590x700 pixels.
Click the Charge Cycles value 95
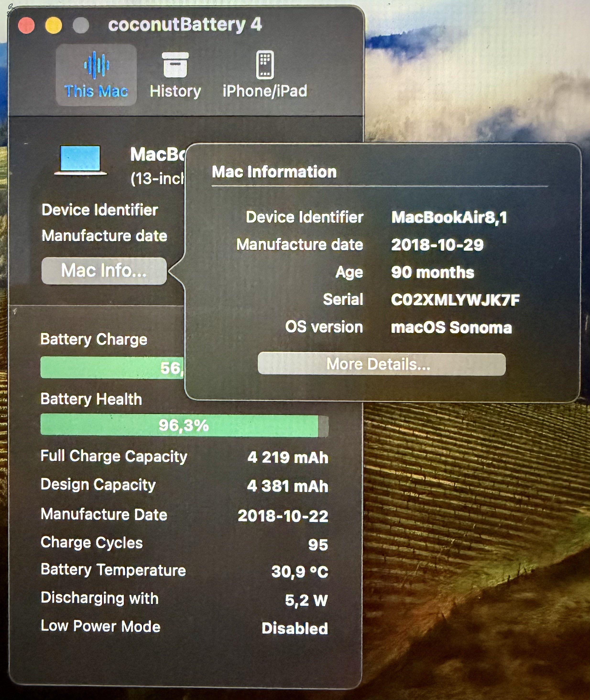click(x=318, y=544)
